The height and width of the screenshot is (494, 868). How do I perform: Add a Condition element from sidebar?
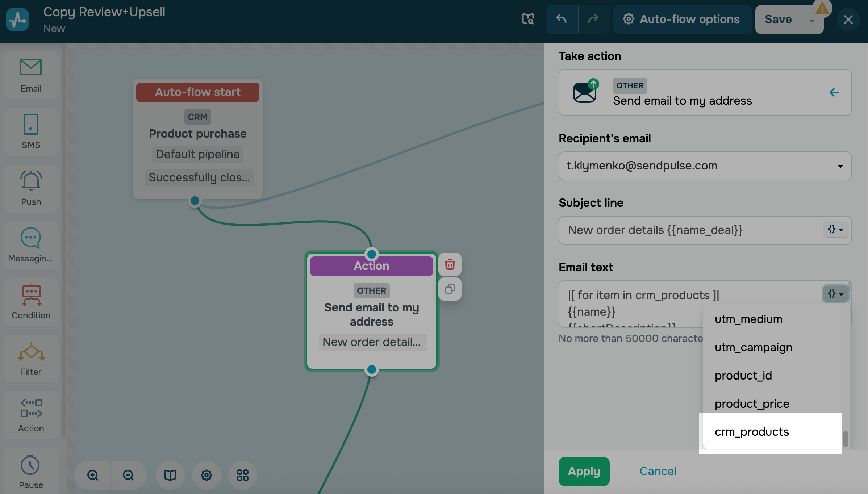point(31,302)
